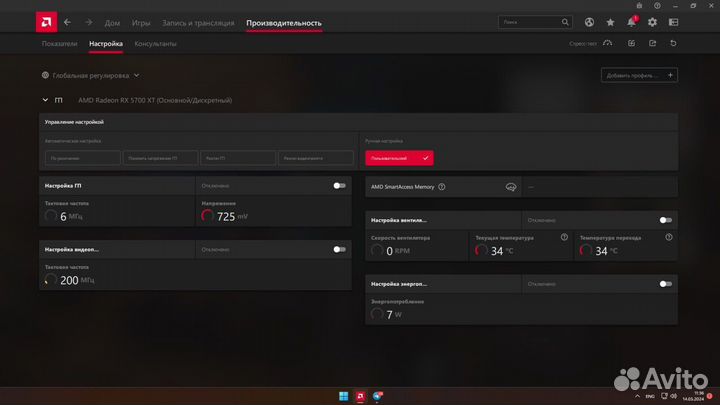Toggle the sidebar panel layout icon

pyautogui.click(x=673, y=22)
